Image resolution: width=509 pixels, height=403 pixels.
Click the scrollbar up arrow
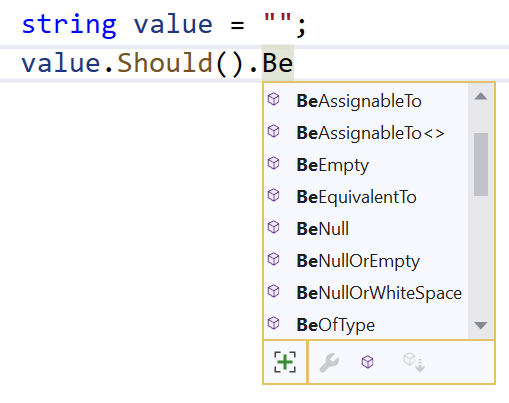[x=481, y=97]
